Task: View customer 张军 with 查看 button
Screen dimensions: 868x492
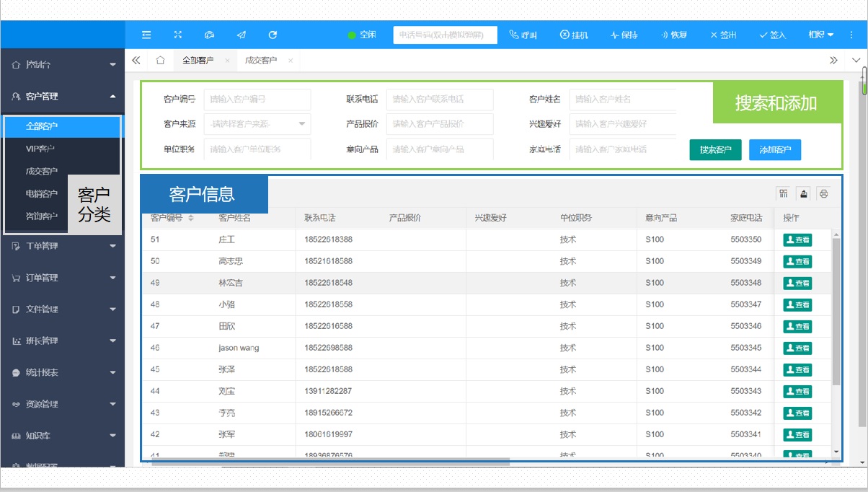Action: (x=797, y=434)
